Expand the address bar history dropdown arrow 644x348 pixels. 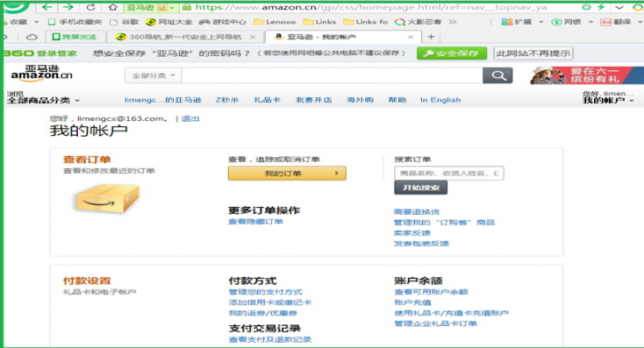pyautogui.click(x=619, y=7)
